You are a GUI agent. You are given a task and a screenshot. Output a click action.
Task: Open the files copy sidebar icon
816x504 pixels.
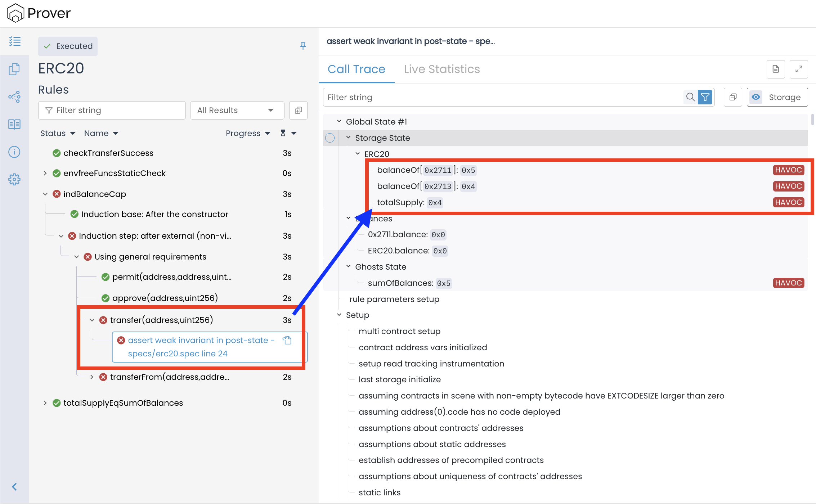click(14, 69)
